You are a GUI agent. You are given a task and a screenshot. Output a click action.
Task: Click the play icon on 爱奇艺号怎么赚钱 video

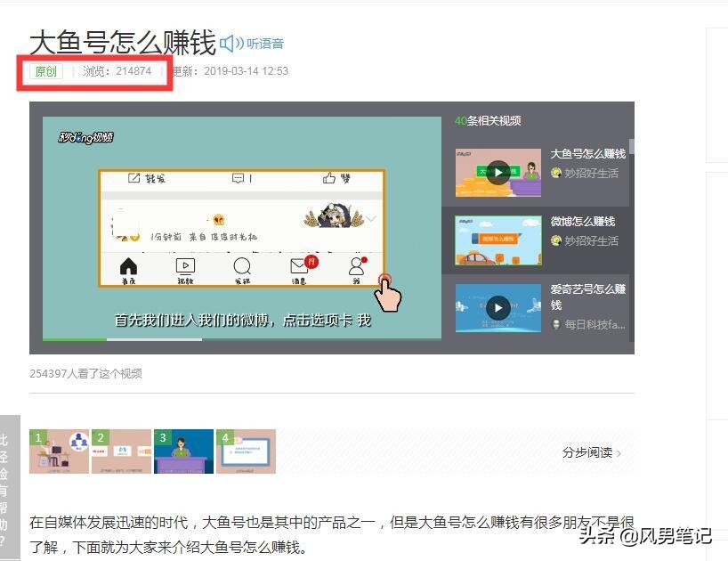(x=497, y=307)
